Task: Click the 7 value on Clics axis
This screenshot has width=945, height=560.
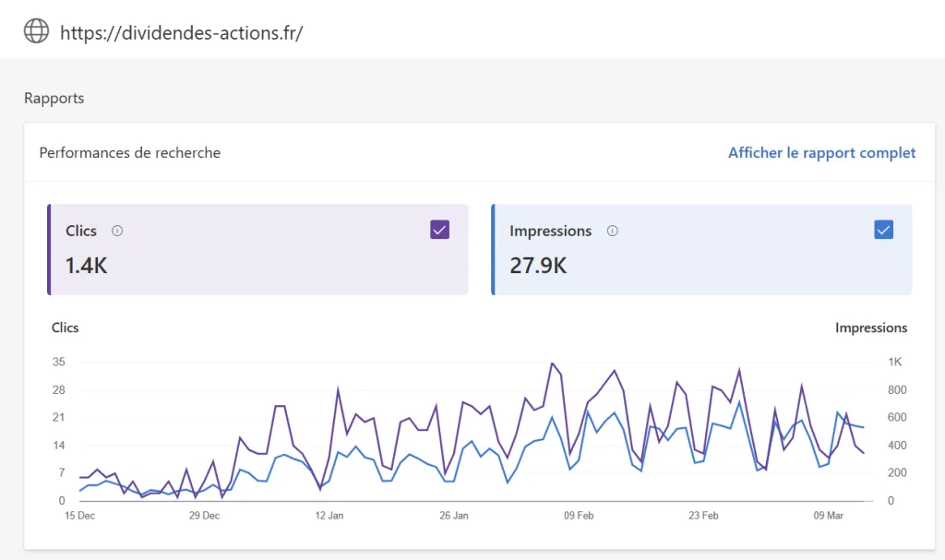Action: [62, 473]
